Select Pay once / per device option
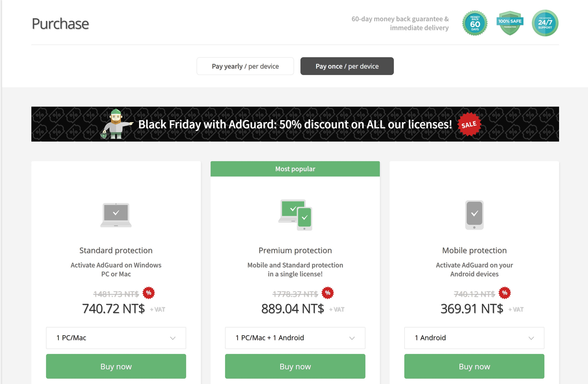588x384 pixels. pos(347,66)
